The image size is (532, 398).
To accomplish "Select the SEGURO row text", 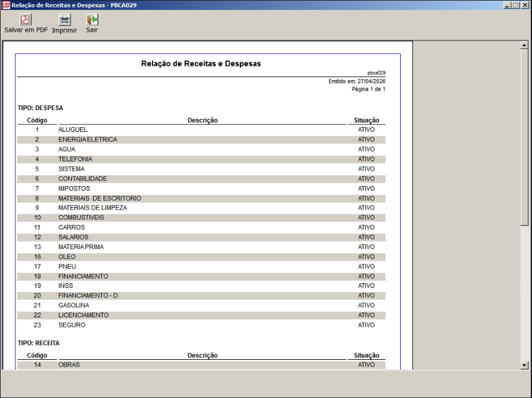I will click(72, 325).
